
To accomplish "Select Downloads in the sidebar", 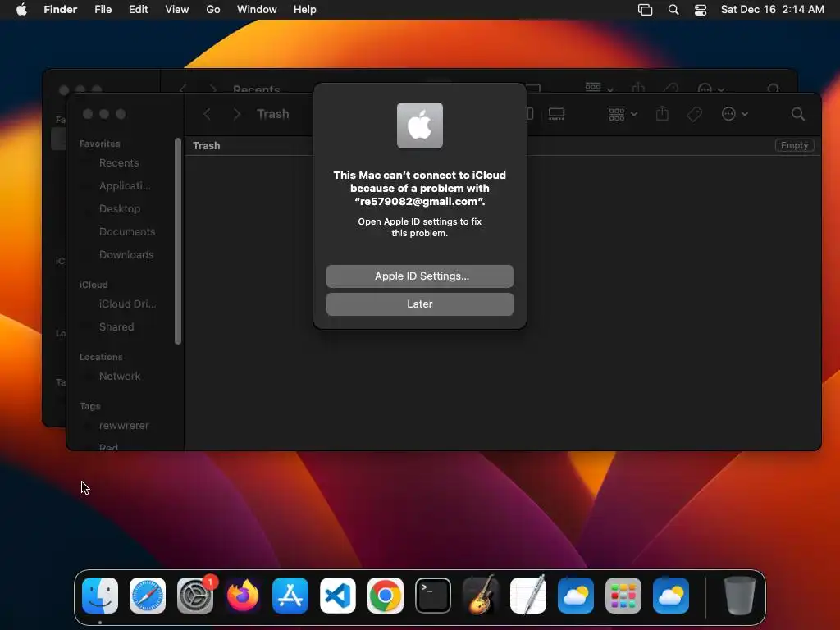I will click(126, 255).
